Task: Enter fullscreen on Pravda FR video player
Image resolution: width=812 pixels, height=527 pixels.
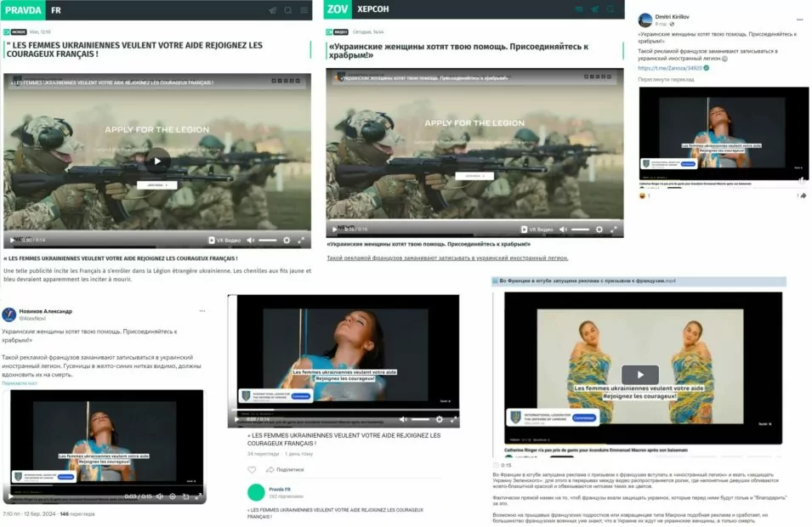Action: point(301,241)
